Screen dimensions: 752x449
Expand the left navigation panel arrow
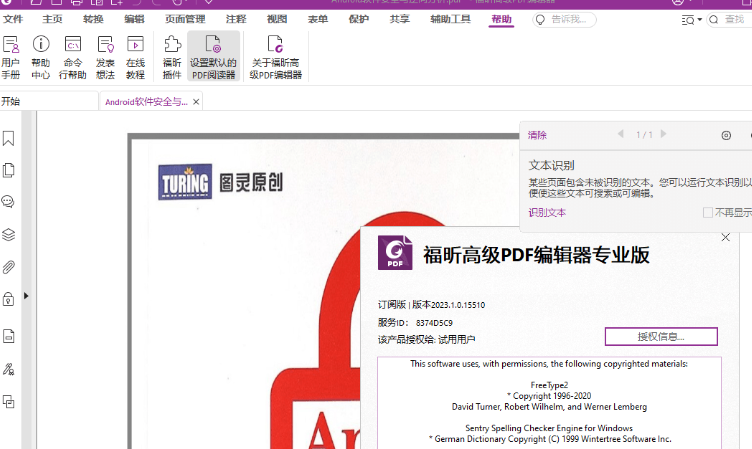pos(26,296)
